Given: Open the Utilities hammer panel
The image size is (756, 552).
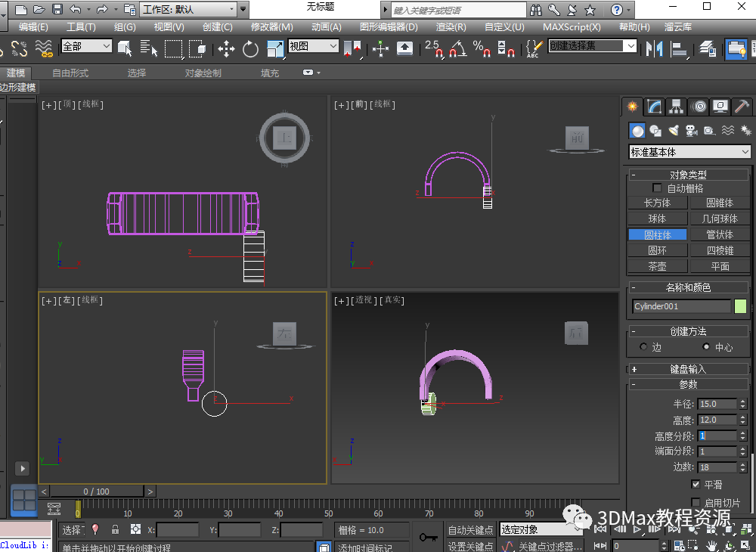Looking at the screenshot, I should click(x=742, y=107).
